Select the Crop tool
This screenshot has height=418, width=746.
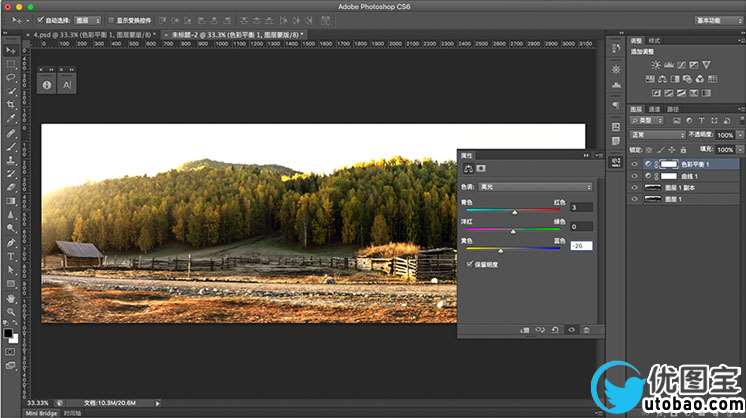(11, 104)
